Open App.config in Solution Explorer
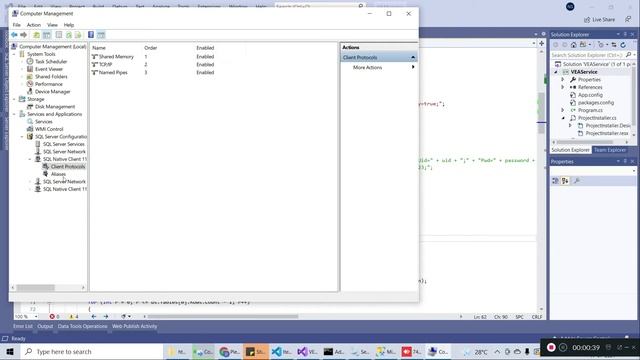Image resolution: width=640 pixels, height=360 pixels. (590, 95)
